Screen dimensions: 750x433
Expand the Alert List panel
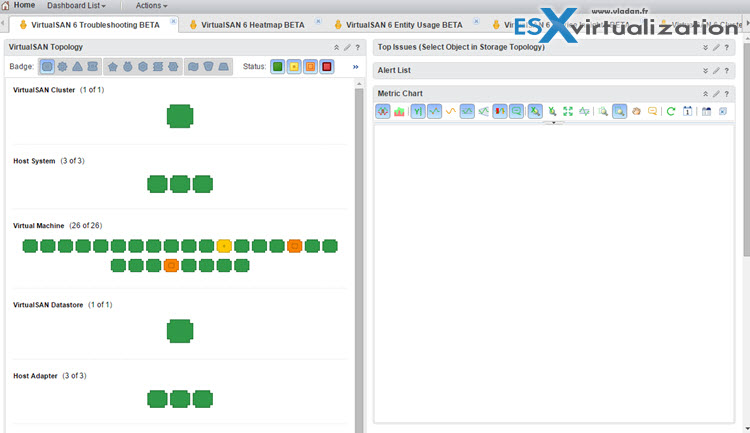pyautogui.click(x=706, y=70)
